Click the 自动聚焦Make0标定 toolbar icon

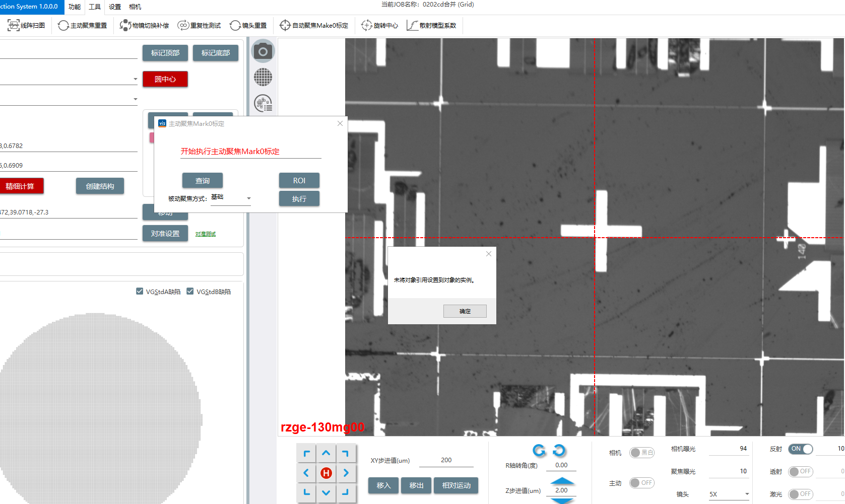pyautogui.click(x=285, y=25)
